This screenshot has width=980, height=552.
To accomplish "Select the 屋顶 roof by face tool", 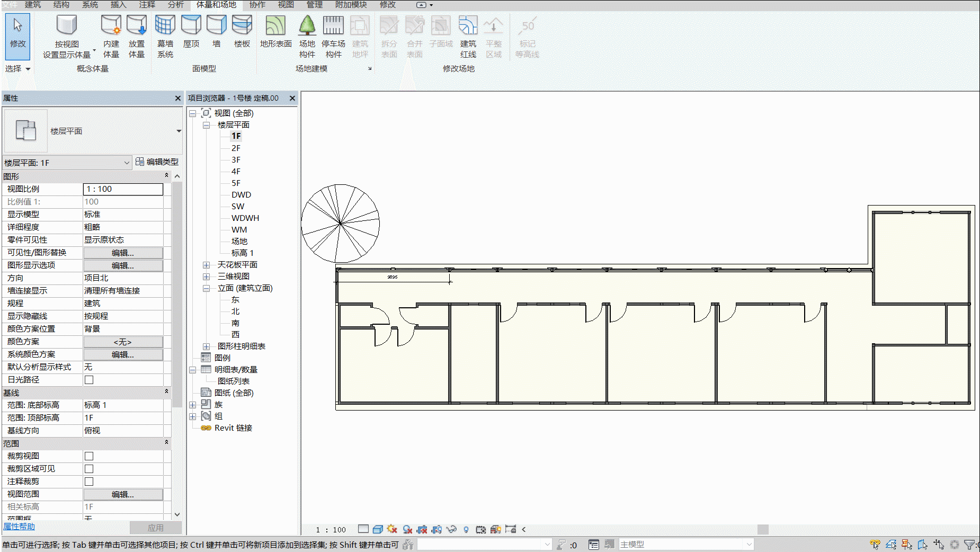I will (191, 32).
